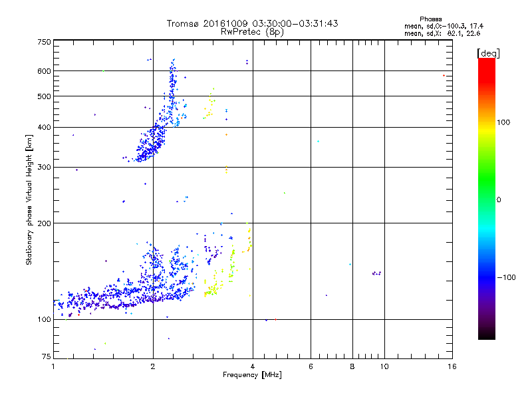532x399 pixels.
Task: Select the mean, sd,X: 82.1, 22.6 line
Action: (x=442, y=33)
